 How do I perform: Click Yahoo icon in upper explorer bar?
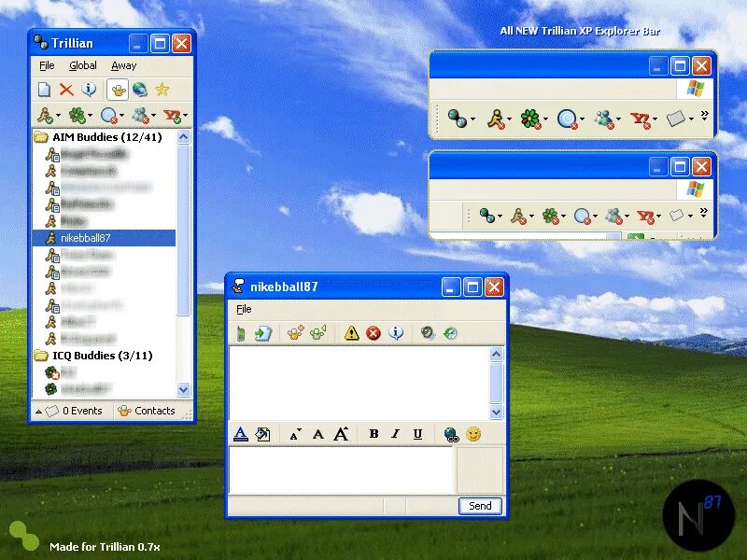pos(641,119)
